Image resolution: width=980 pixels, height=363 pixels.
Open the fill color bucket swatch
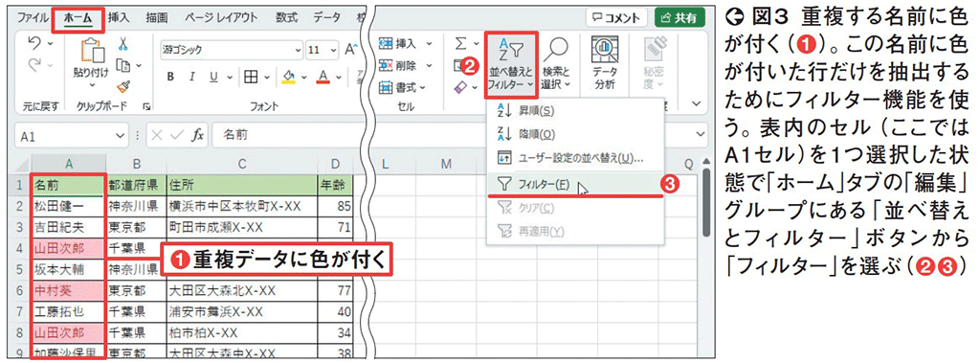coord(288,77)
